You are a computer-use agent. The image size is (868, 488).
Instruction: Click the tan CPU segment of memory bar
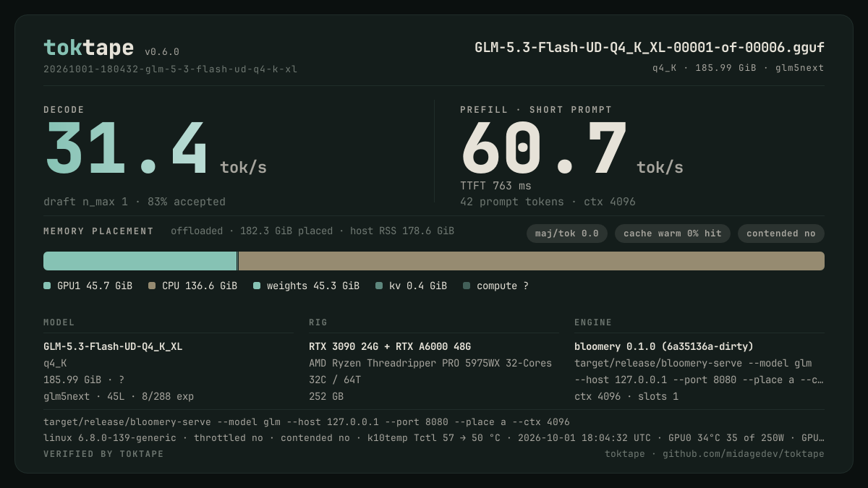point(532,261)
